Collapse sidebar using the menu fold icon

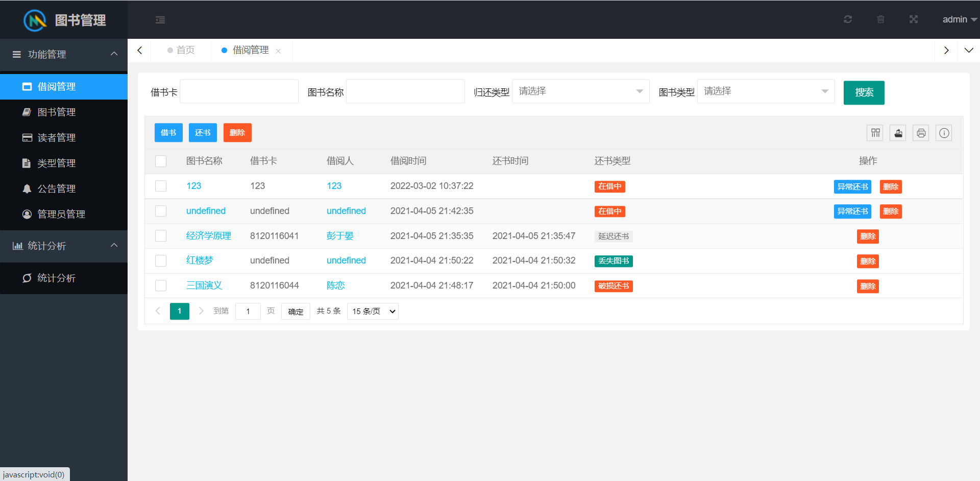pos(160,20)
